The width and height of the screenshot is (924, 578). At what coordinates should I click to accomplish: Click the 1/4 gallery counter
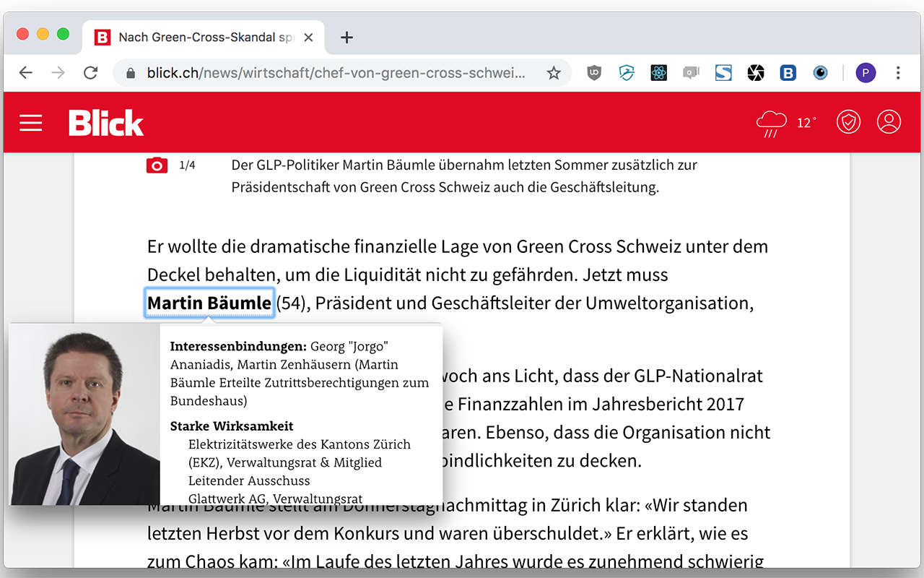(x=187, y=165)
